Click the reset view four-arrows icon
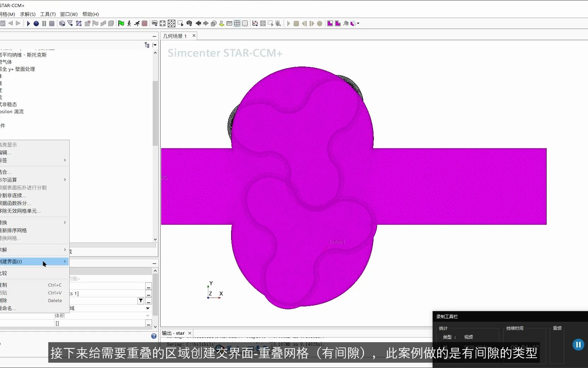Image resolution: width=588 pixels, height=368 pixels. coord(171,23)
